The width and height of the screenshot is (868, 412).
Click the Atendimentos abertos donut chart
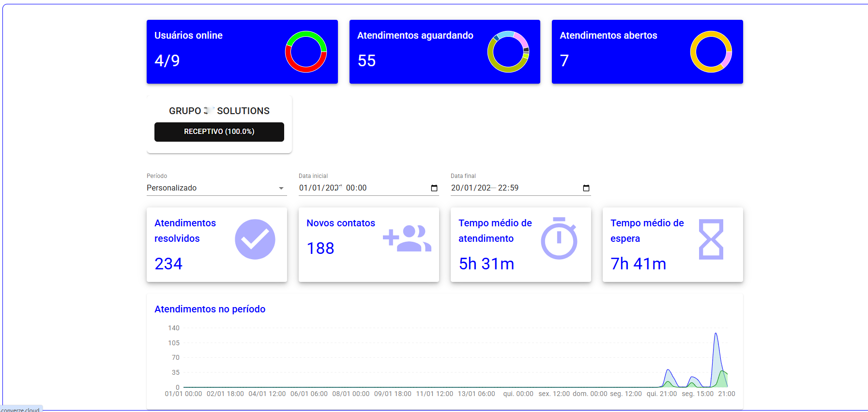pyautogui.click(x=711, y=52)
